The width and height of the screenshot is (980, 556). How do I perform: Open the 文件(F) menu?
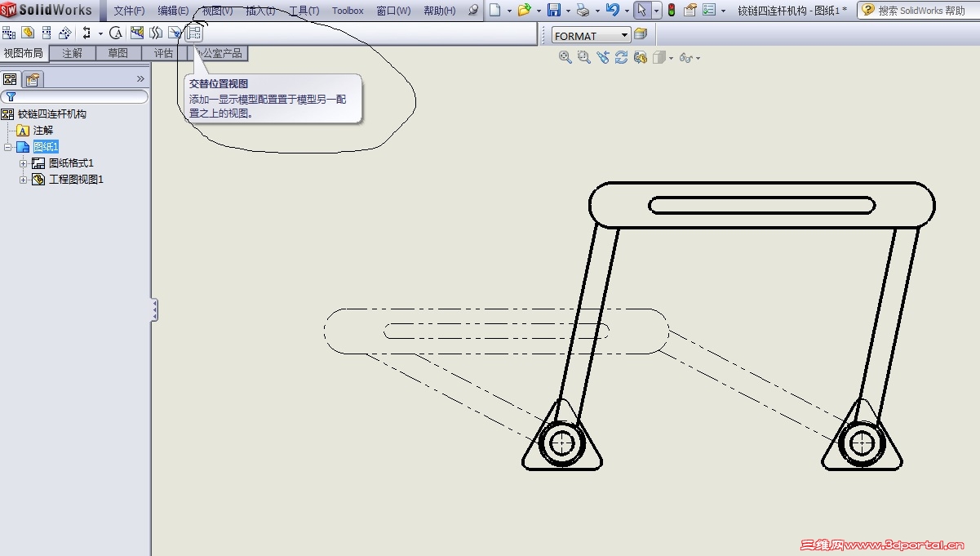pyautogui.click(x=129, y=11)
